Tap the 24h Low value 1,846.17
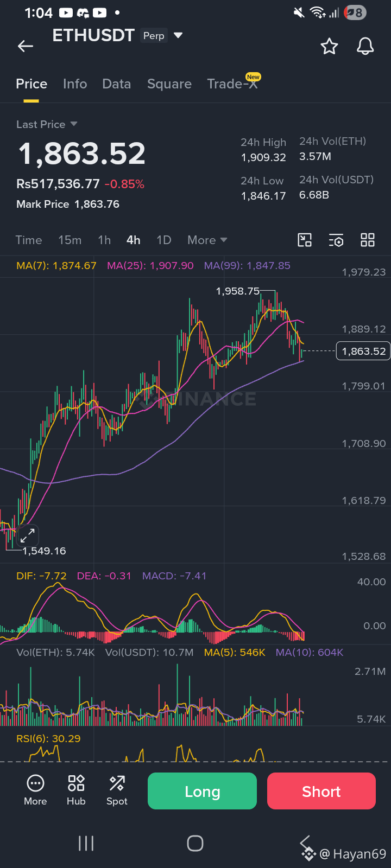Screen dimensions: 391x868 [x=263, y=196]
